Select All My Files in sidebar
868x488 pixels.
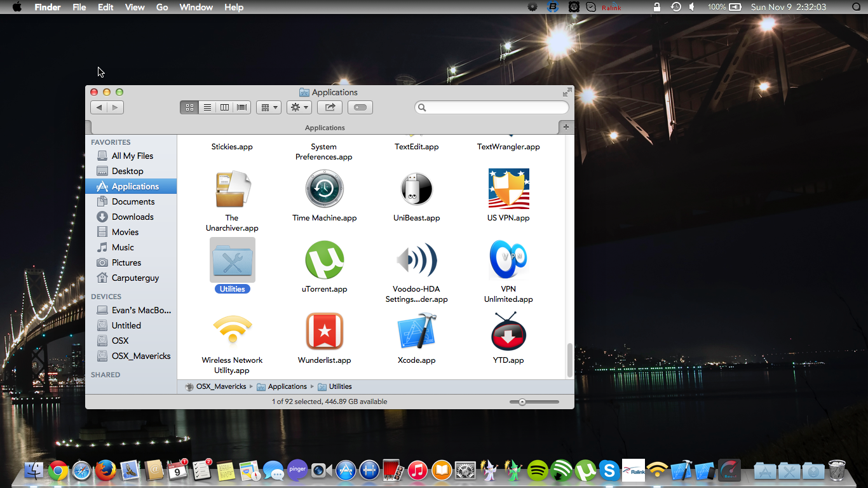point(131,156)
